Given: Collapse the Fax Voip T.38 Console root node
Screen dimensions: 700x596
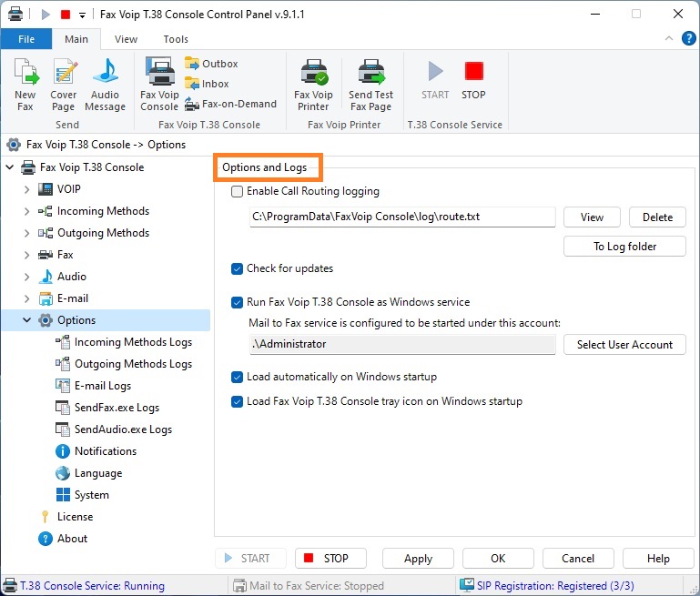Looking at the screenshot, I should [x=10, y=167].
